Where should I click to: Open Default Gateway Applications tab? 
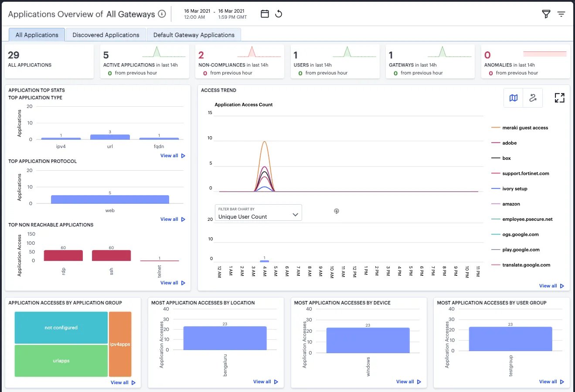pyautogui.click(x=194, y=35)
